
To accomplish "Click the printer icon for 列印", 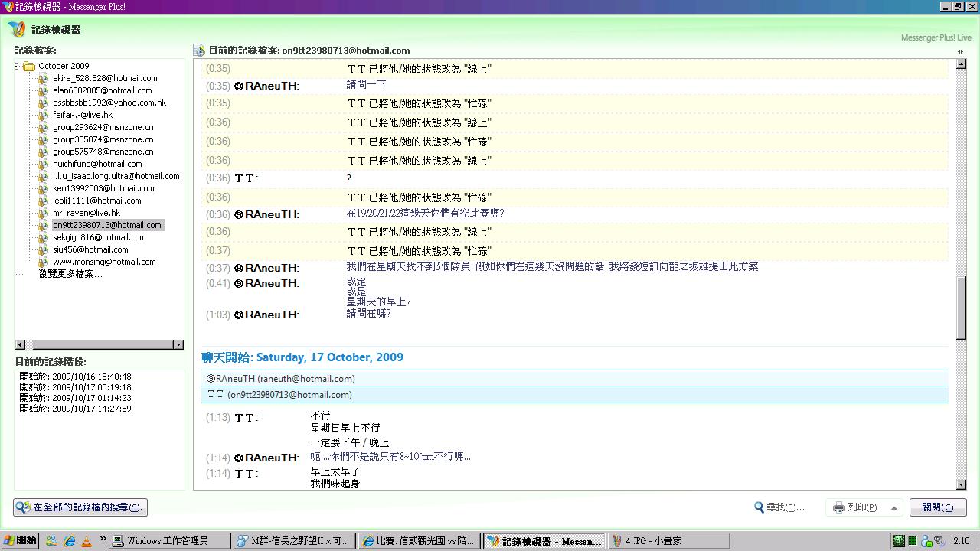I will click(839, 507).
